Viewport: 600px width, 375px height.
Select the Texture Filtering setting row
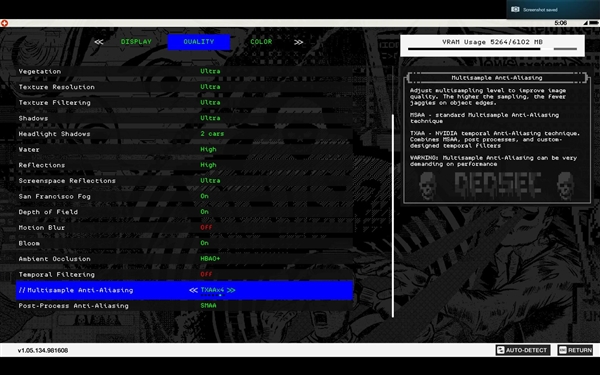(184, 103)
